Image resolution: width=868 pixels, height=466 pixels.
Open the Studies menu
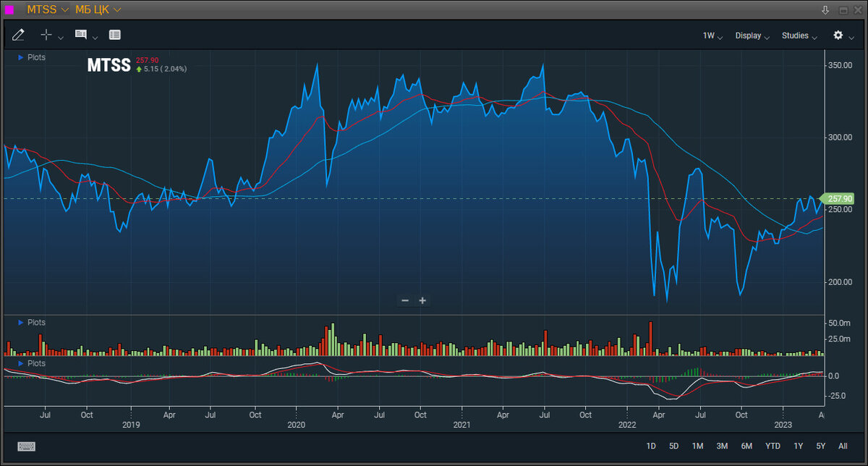799,35
